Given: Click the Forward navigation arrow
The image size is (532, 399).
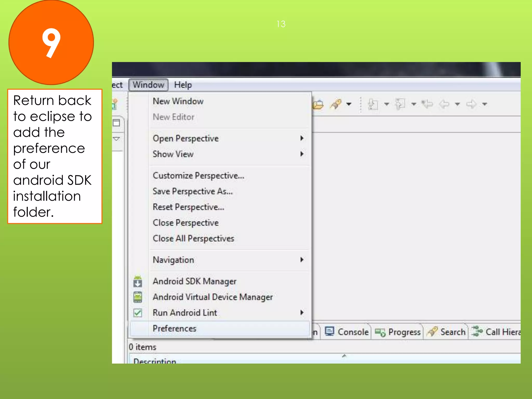Looking at the screenshot, I should pyautogui.click(x=471, y=104).
